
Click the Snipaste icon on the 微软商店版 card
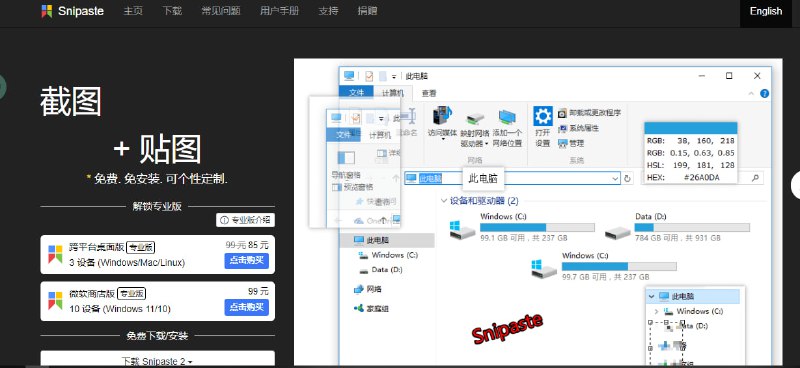(55, 301)
